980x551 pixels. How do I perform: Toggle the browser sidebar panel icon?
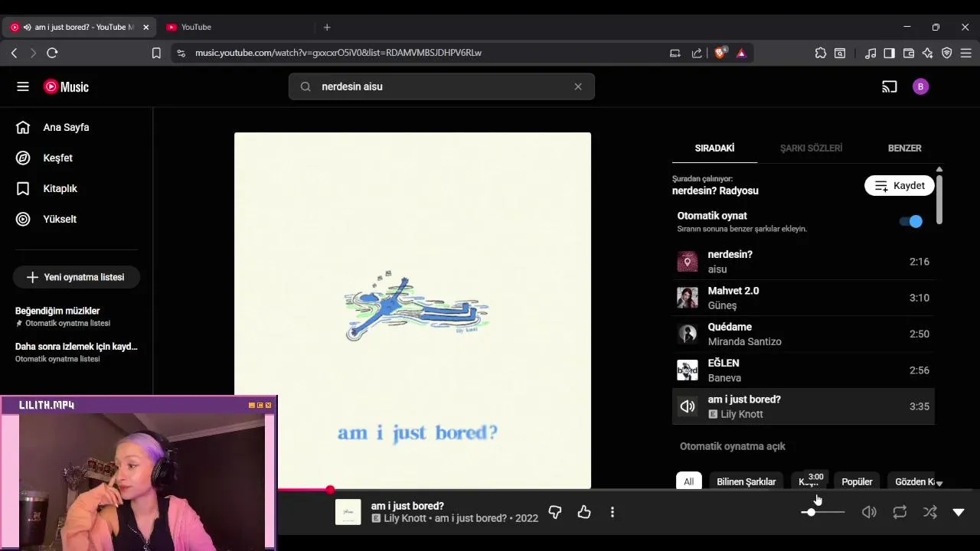[x=889, y=53]
